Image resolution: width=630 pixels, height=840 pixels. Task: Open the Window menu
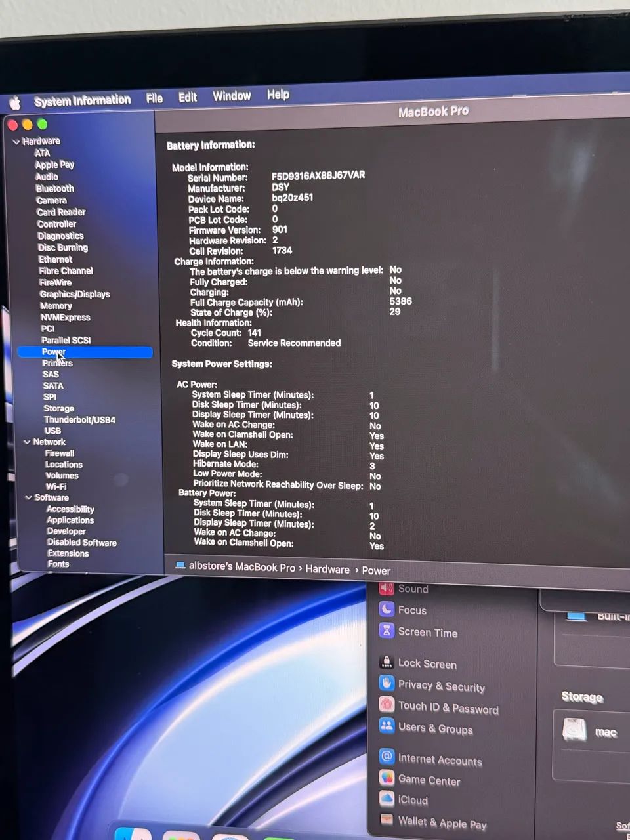click(x=232, y=96)
